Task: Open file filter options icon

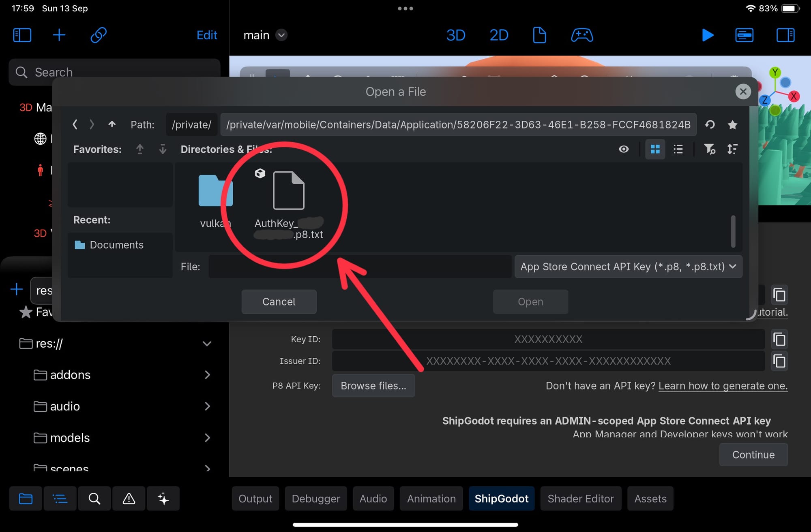Action: (x=709, y=149)
